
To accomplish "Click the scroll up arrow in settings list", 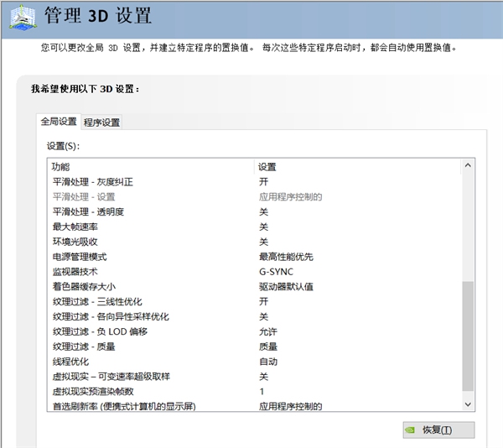I will (468, 165).
